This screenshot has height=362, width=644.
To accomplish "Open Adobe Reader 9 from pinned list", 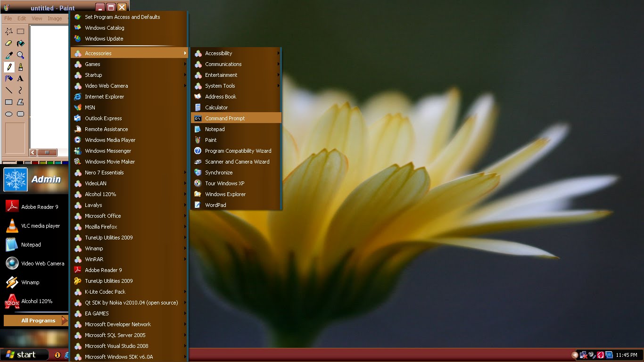I will (x=35, y=207).
